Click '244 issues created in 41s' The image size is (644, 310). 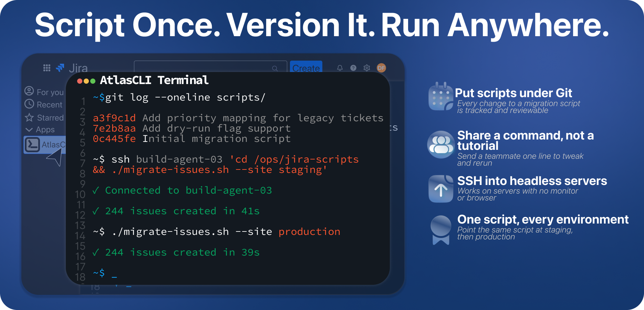pos(176,211)
